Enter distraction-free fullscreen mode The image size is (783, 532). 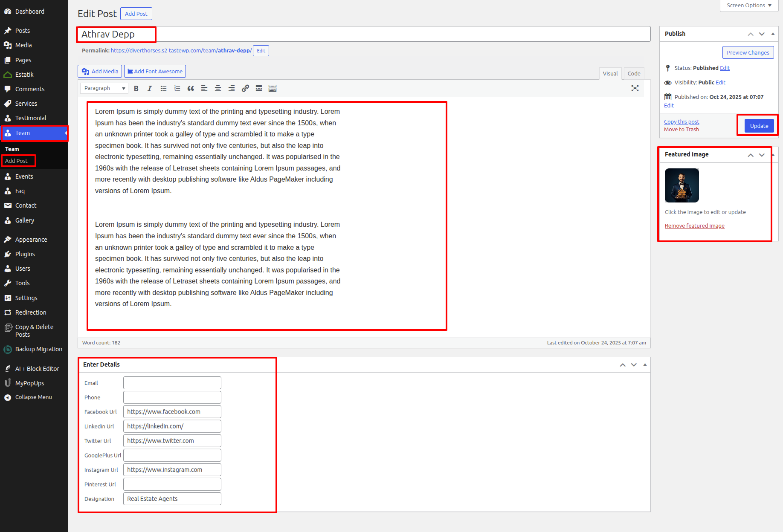(635, 88)
